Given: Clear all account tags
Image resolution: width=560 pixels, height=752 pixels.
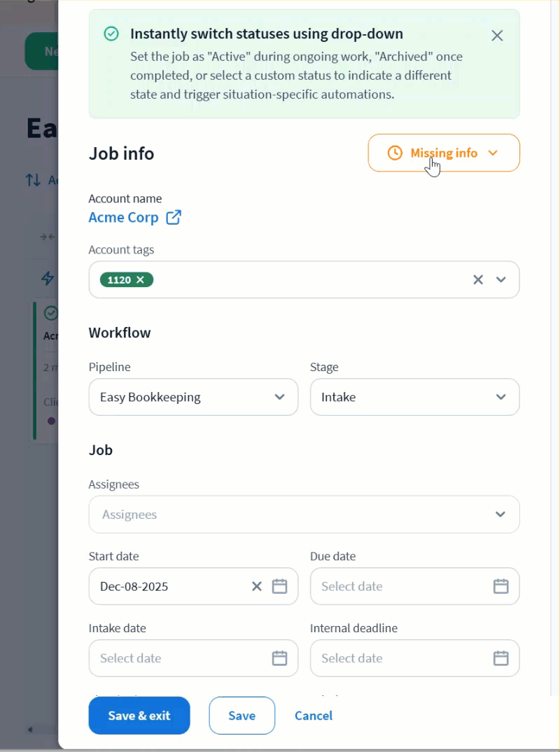Looking at the screenshot, I should click(x=478, y=280).
